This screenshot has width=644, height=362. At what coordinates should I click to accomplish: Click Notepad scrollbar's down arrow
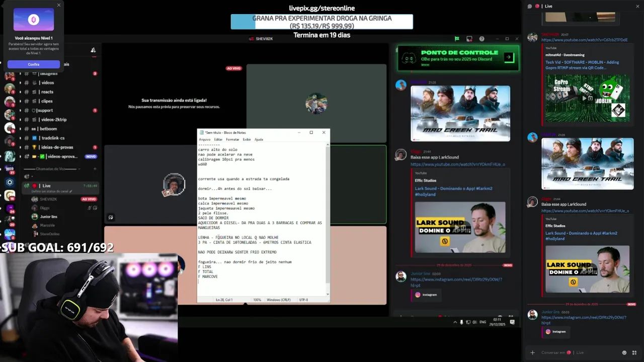click(x=328, y=294)
